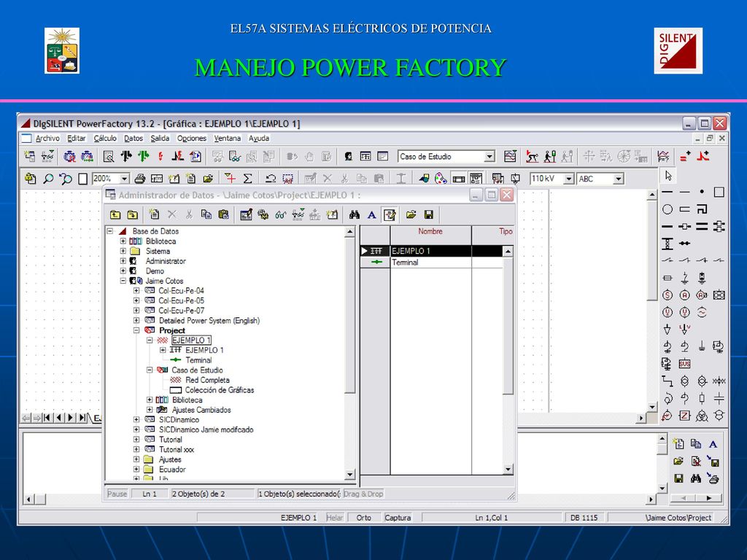Click the eyeglasses icon in Data Manager toolbar
747x560 pixels.
pyautogui.click(x=281, y=215)
